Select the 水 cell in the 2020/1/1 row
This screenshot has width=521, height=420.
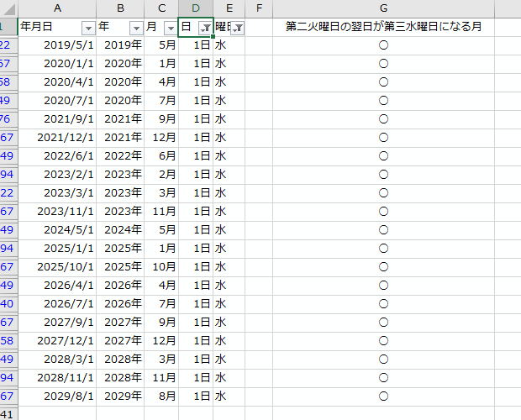229,64
